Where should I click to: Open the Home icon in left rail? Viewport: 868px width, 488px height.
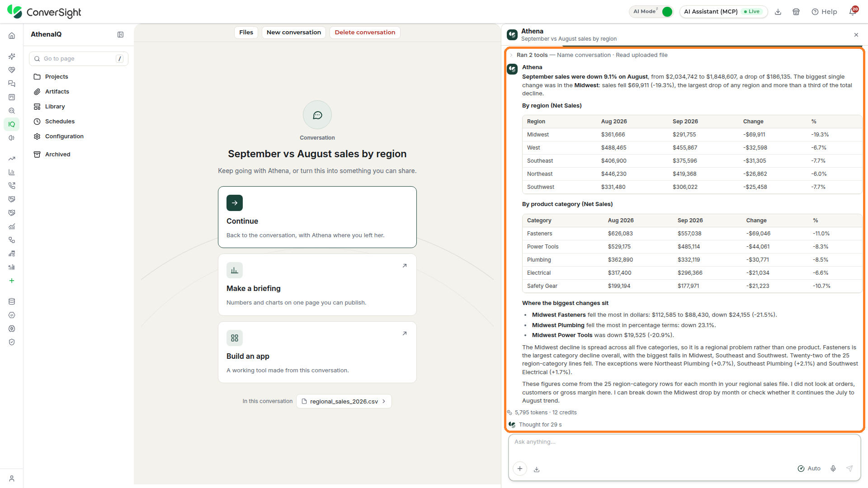point(12,36)
